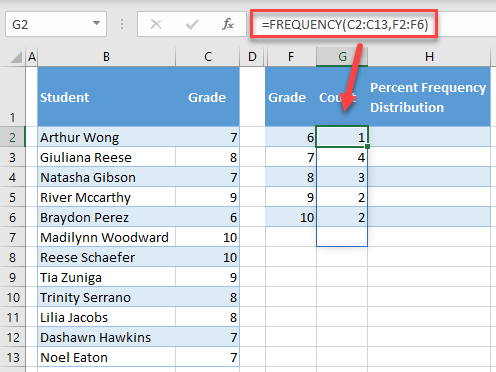Select the Giuliana Reese cell
Viewport: 496px width, 372px height.
pos(106,157)
